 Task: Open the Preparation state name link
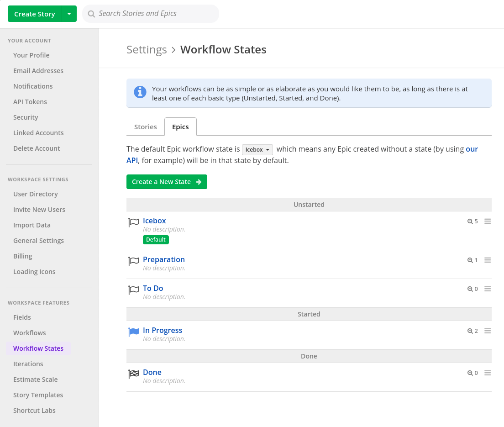click(163, 259)
